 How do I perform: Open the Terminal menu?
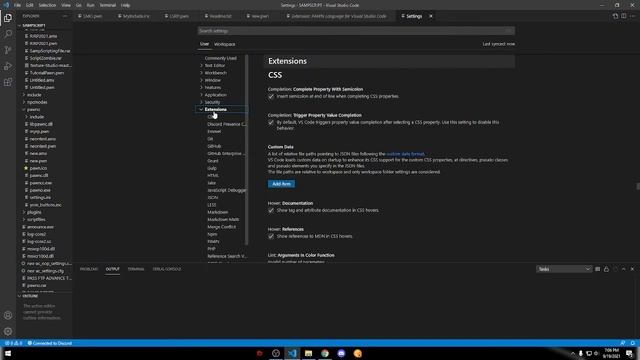tap(108, 5)
